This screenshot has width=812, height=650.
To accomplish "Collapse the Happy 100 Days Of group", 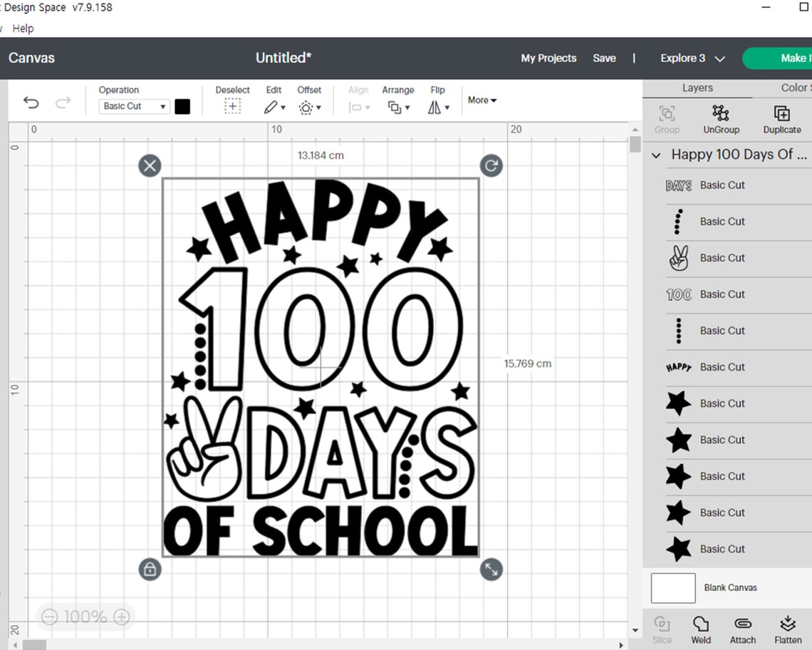I will coord(656,155).
